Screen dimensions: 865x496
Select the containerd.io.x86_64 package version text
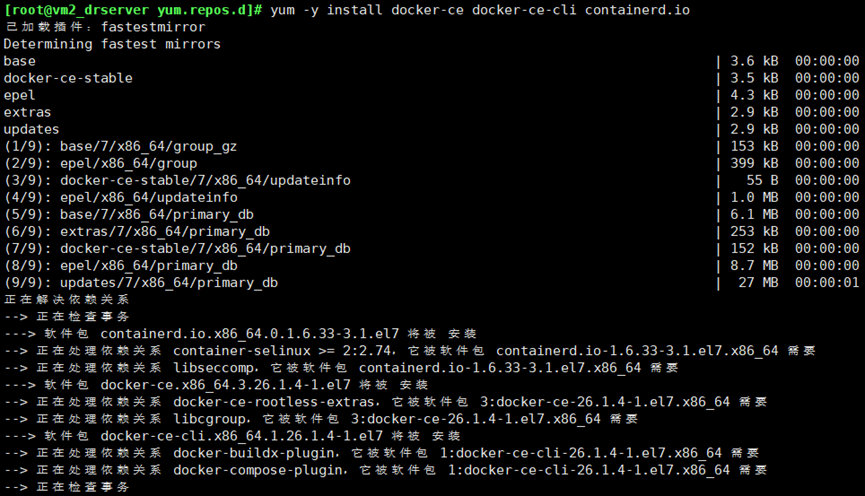249,334
